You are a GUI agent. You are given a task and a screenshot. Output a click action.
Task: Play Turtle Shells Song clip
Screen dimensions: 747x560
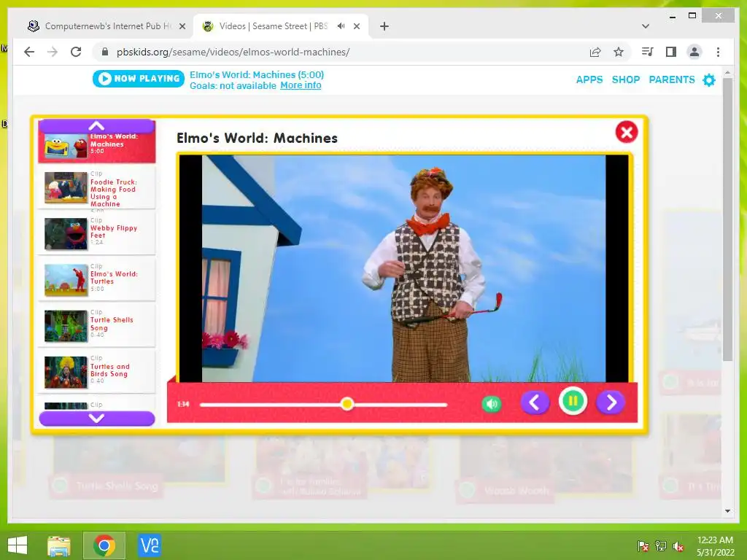[x=97, y=326]
